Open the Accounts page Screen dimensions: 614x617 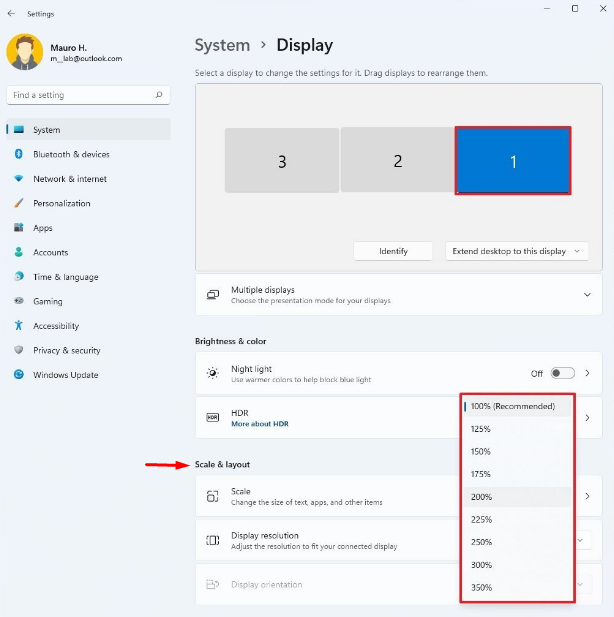(x=89, y=252)
